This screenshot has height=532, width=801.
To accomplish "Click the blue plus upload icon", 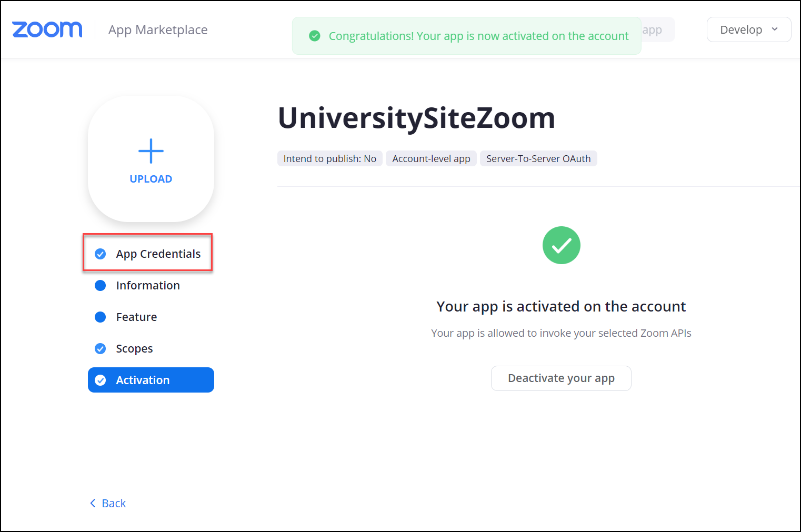I will [151, 151].
